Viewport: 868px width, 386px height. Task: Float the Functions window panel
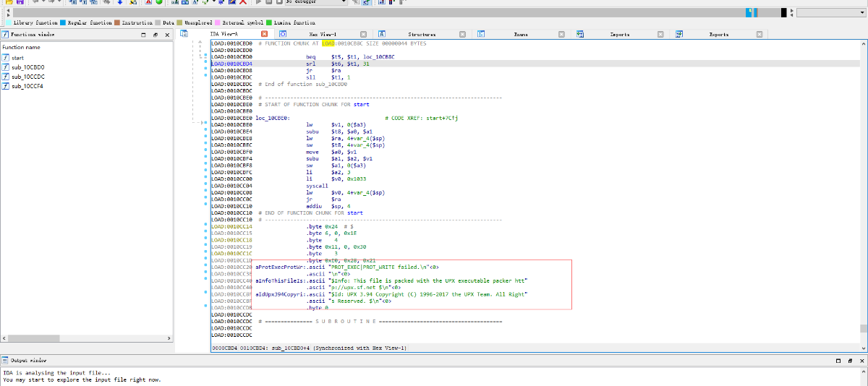pos(155,34)
